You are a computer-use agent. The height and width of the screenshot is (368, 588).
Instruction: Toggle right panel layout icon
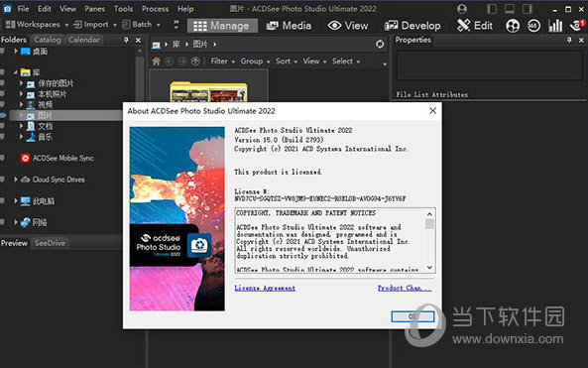point(528,9)
